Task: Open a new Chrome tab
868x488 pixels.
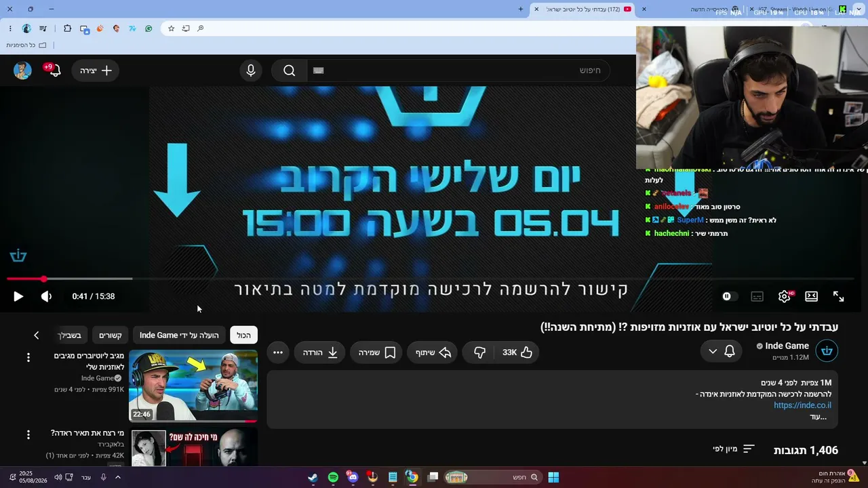Action: (521, 9)
